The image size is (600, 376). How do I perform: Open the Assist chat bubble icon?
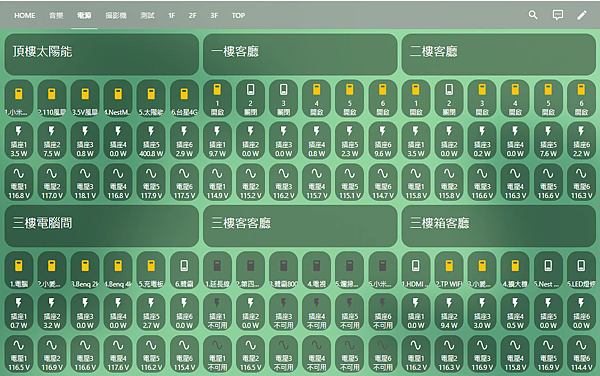tap(558, 15)
